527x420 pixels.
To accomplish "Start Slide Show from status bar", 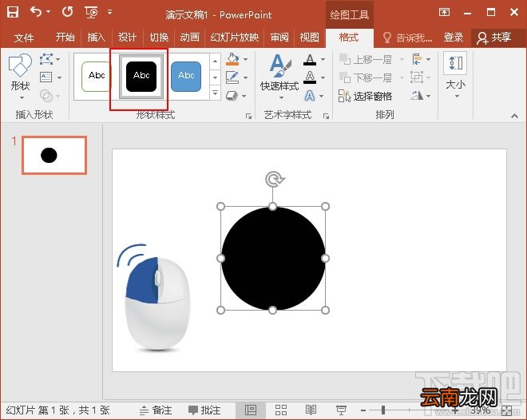I will pos(341,410).
